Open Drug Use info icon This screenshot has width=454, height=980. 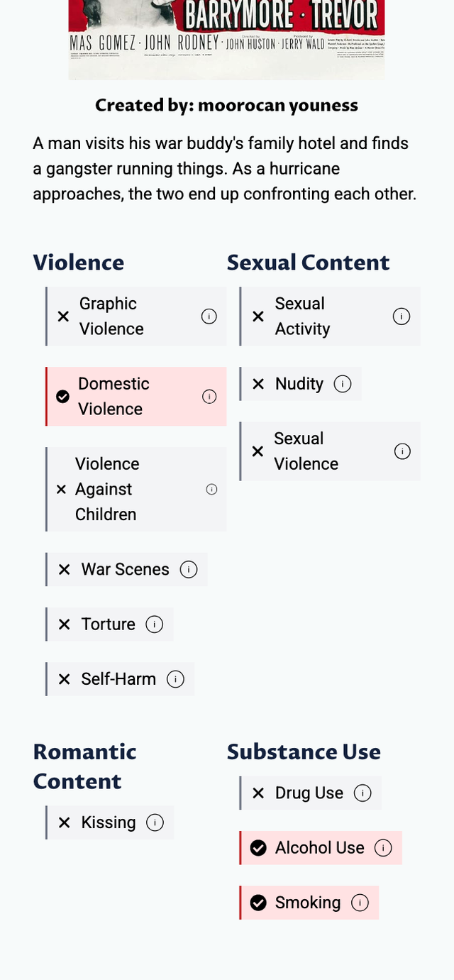(x=362, y=793)
